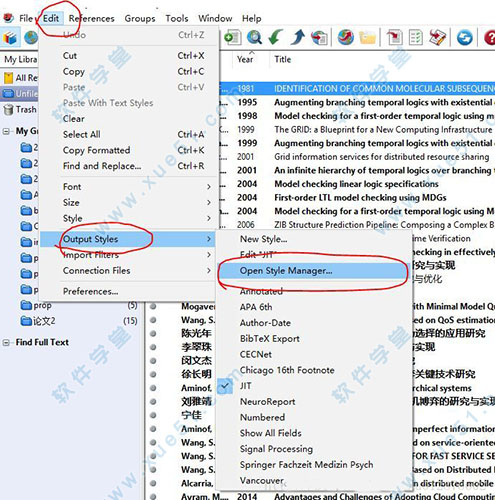Open the Window menu
Screen dimensions: 495x500
[x=215, y=18]
